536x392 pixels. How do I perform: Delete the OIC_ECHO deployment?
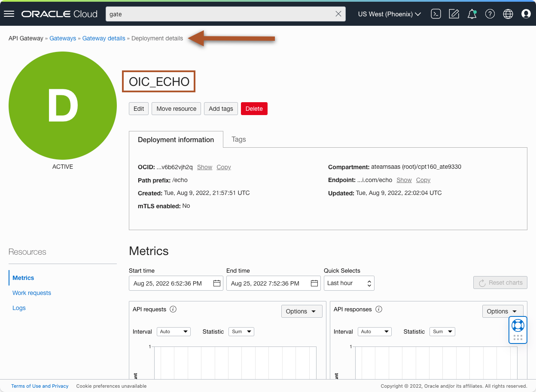(254, 109)
